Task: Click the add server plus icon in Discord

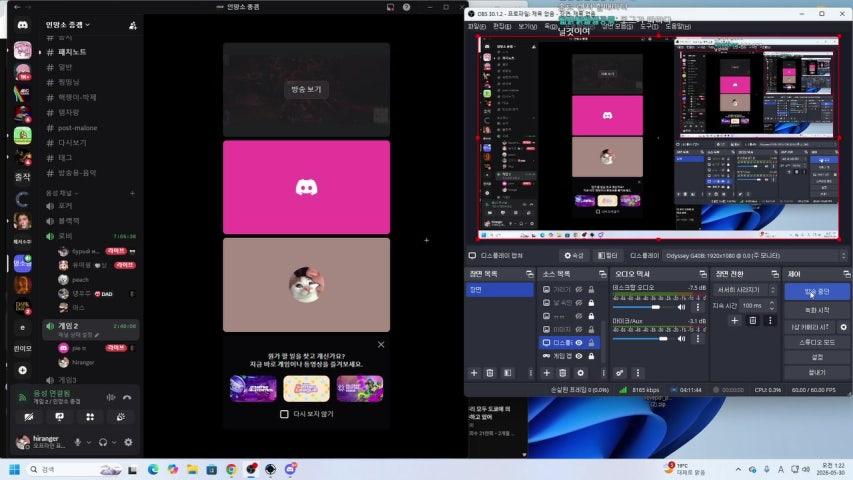Action: 22,370
